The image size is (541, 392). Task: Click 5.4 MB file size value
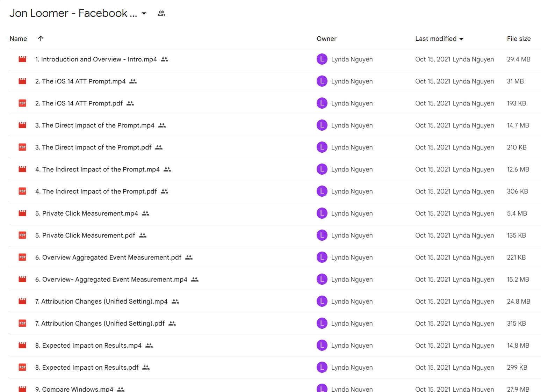pyautogui.click(x=517, y=213)
